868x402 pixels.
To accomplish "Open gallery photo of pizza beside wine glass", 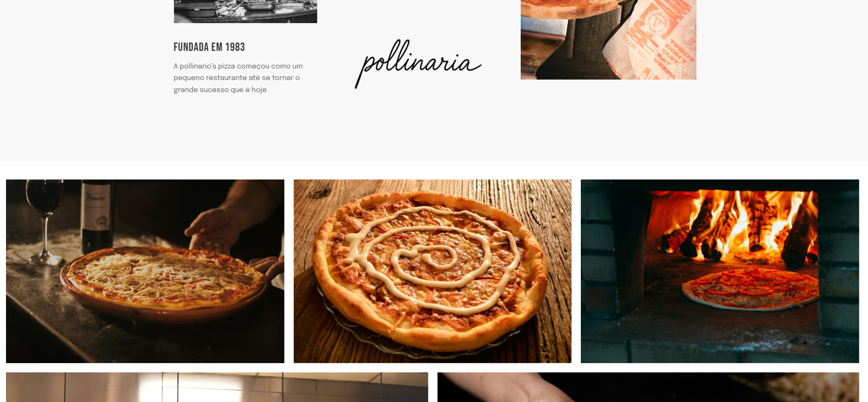I will pyautogui.click(x=145, y=271).
